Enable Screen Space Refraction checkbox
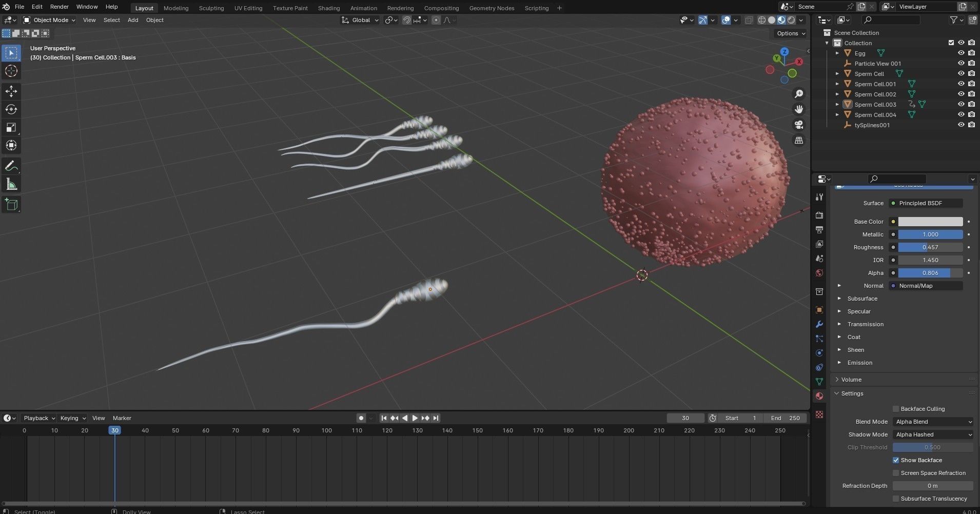Viewport: 980px width, 514px height. point(896,473)
